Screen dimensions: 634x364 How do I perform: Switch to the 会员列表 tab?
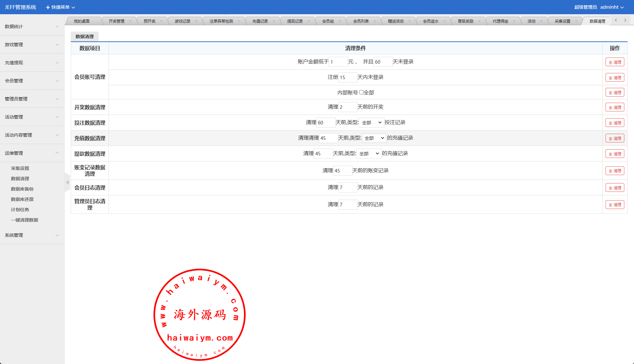click(361, 21)
